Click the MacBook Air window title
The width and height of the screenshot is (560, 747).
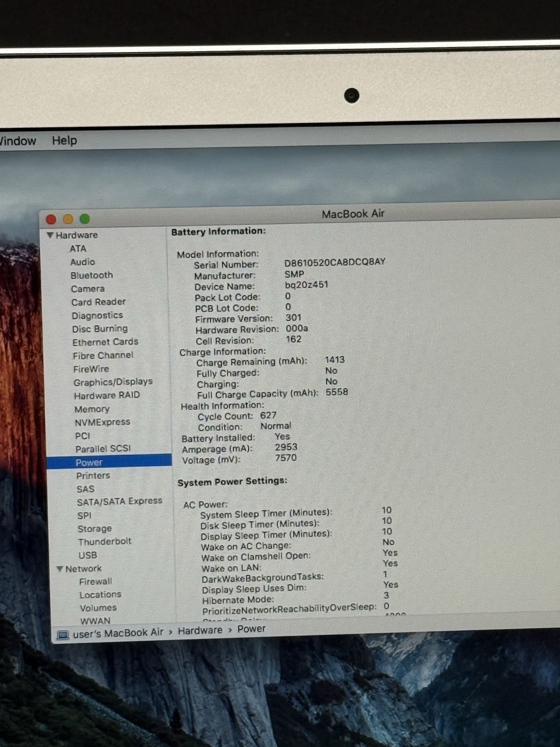[353, 214]
